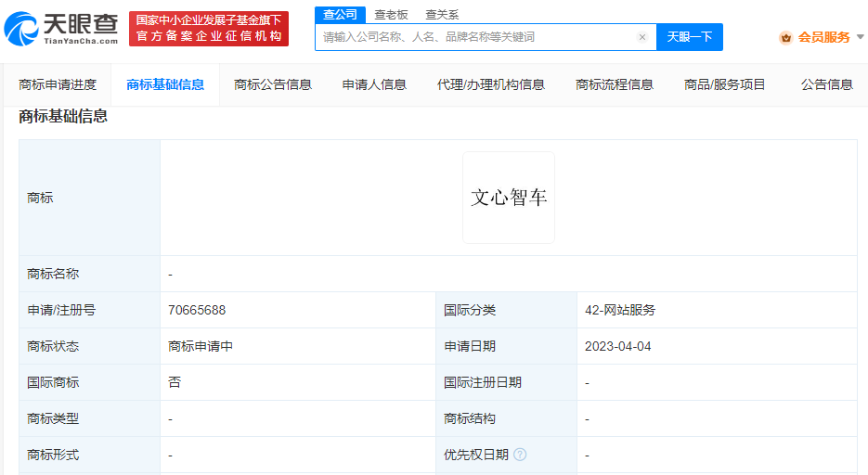Viewport: 868px width, 475px height.
Task: Select the 查公司 search tab
Action: click(340, 14)
